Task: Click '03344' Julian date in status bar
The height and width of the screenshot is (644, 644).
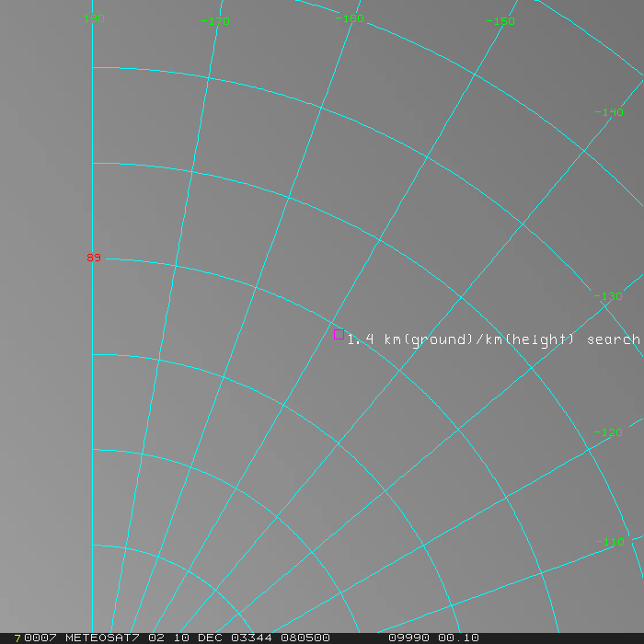Action: click(x=251, y=638)
